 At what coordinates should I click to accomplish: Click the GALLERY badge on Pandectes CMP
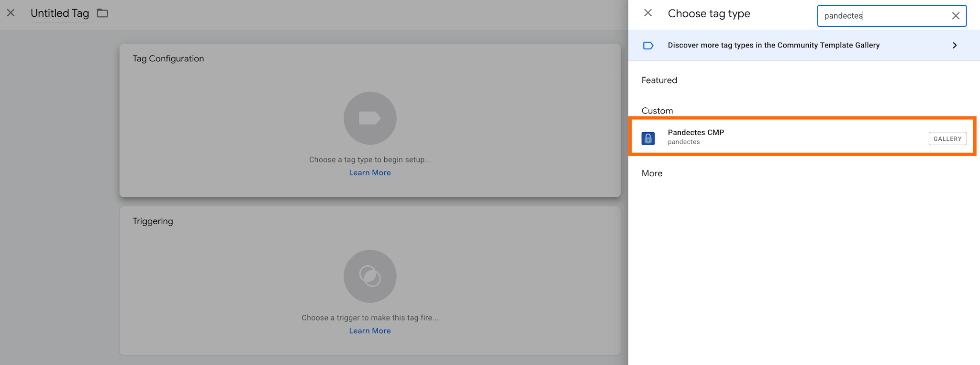tap(947, 138)
